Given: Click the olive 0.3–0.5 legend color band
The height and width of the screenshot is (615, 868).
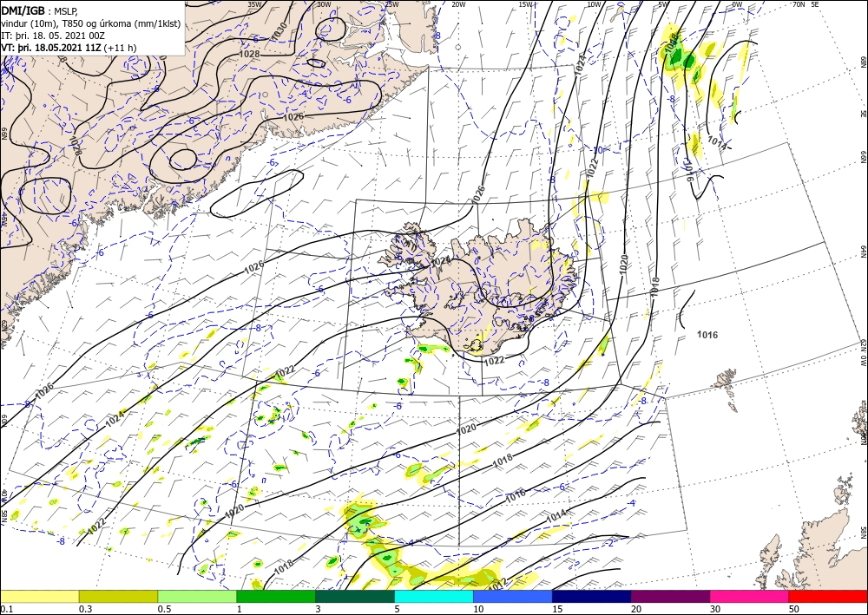Looking at the screenshot, I should click(x=118, y=596).
